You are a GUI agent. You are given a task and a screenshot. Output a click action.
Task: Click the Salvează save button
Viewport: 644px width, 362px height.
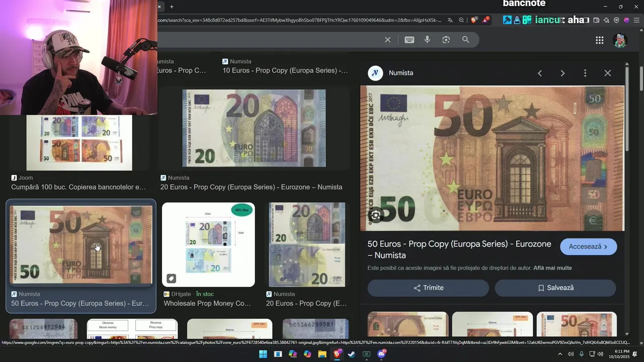[x=555, y=288]
